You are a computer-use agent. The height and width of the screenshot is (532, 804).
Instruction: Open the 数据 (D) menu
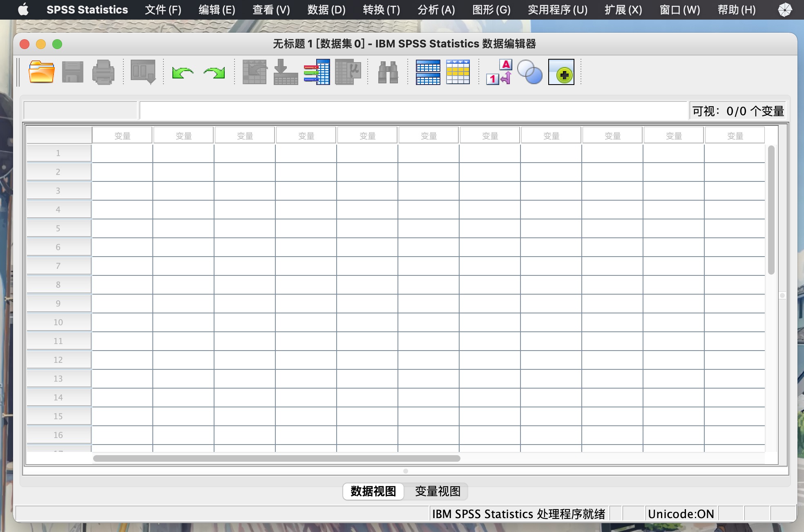(326, 9)
